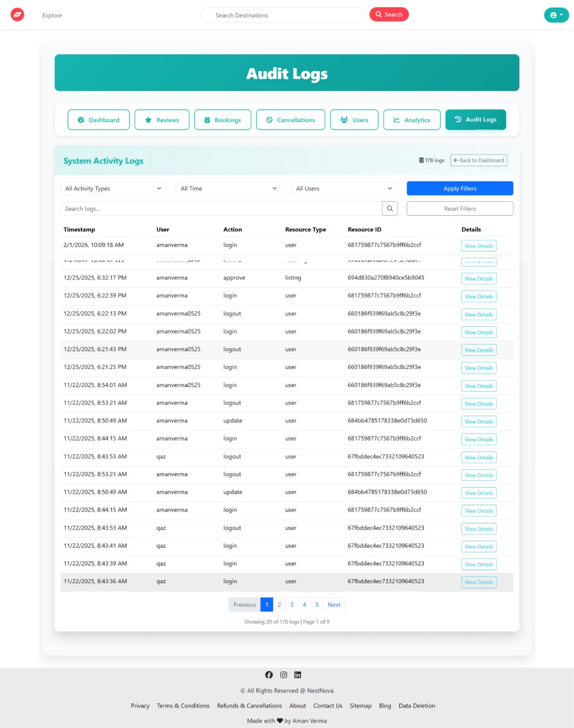Expand the All Time dropdown

(229, 188)
